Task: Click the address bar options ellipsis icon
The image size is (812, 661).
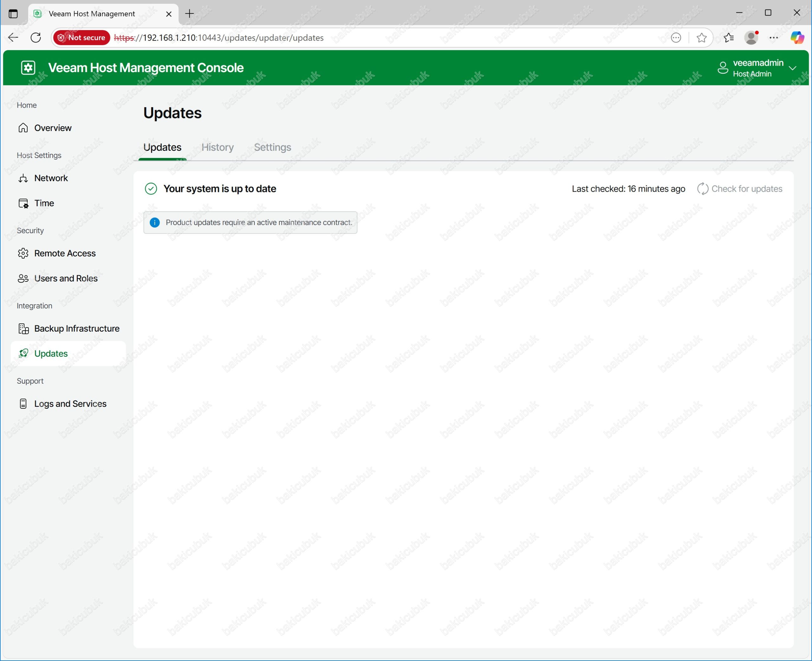Action: coord(676,37)
